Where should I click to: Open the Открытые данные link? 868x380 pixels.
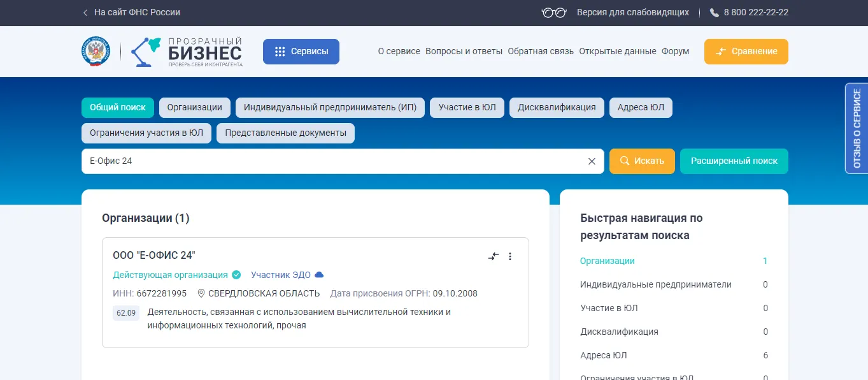click(618, 52)
